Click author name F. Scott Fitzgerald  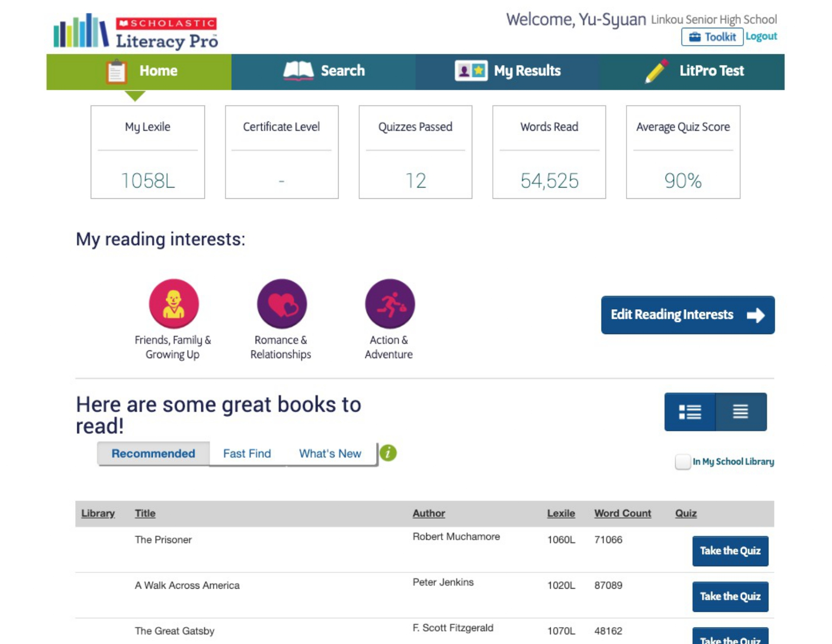[x=453, y=628]
